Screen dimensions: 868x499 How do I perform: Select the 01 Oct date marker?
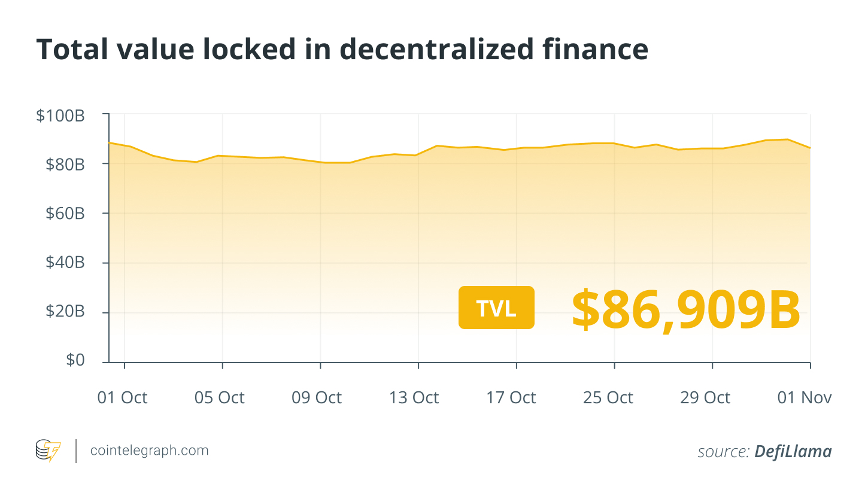(x=123, y=398)
